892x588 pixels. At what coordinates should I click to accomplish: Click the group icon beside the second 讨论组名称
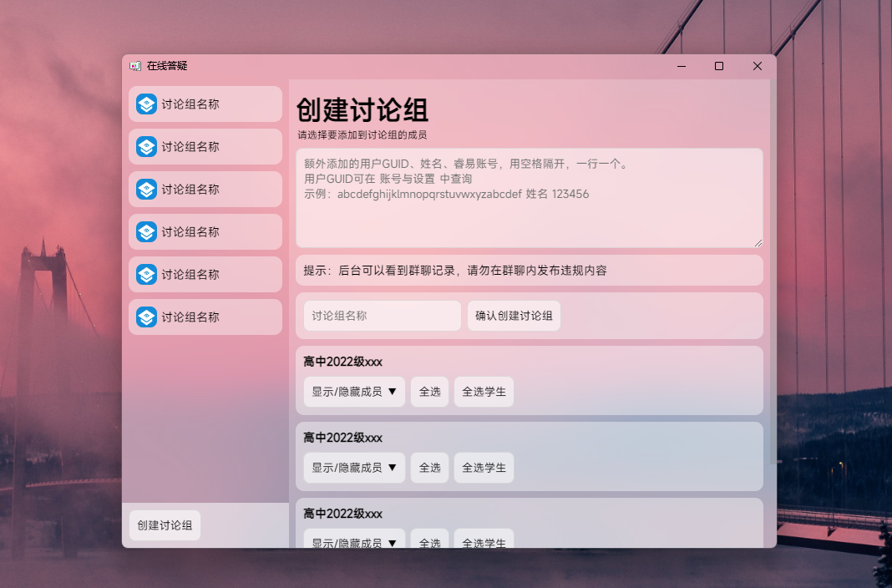[x=144, y=146]
